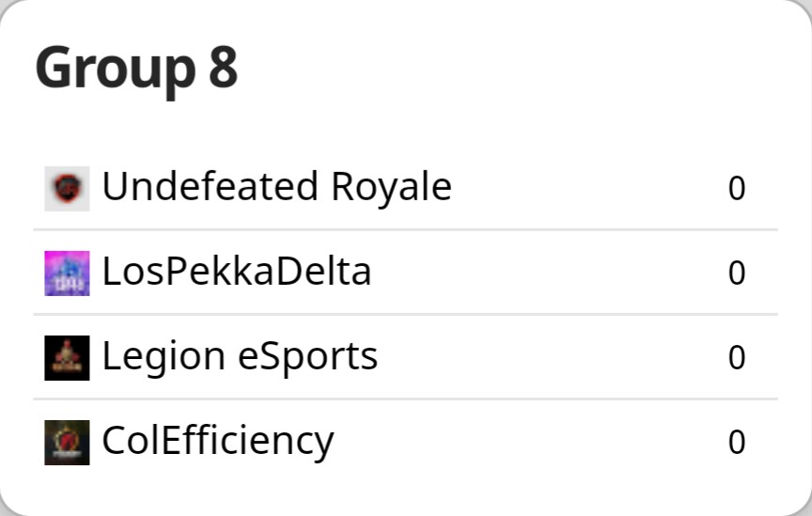Screen dimensions: 812x516
Task: Open the LosPekkaDelta team logo
Action: tap(67, 273)
